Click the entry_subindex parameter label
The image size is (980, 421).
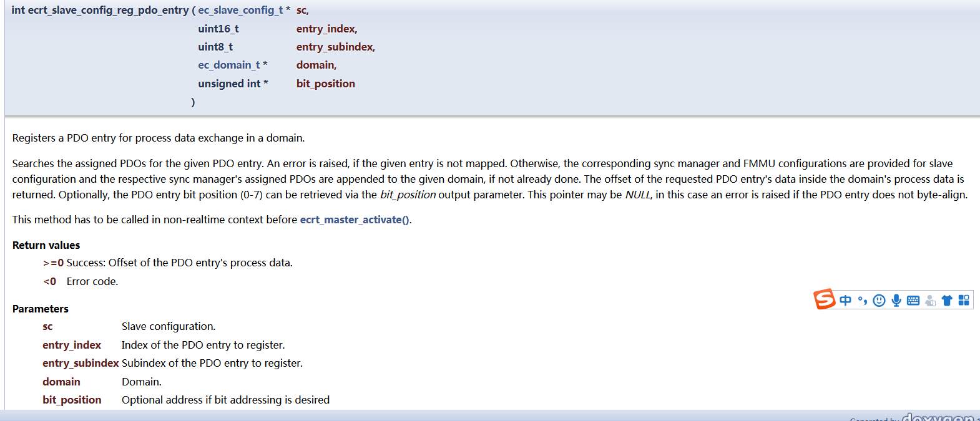(80, 362)
